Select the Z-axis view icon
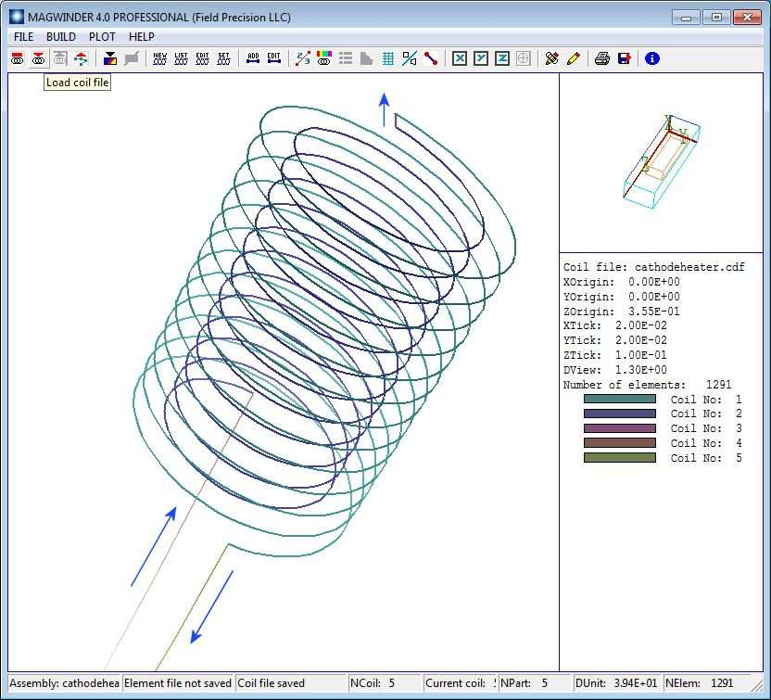 point(502,58)
